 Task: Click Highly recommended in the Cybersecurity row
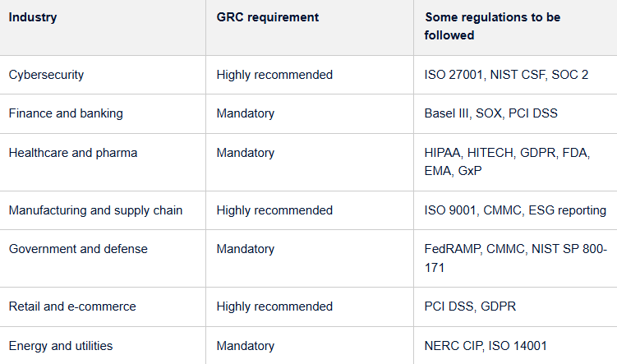(274, 75)
